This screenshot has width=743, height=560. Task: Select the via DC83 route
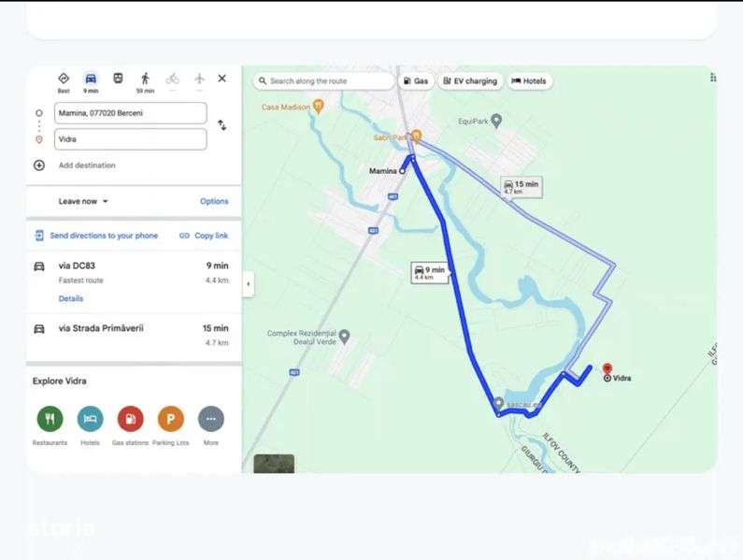pyautogui.click(x=134, y=281)
